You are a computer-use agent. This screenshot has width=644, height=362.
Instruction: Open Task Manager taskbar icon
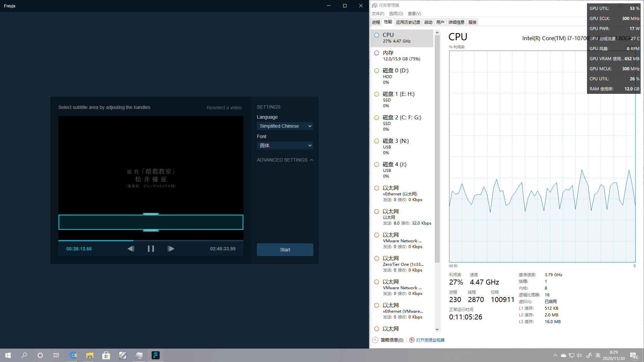(x=139, y=355)
